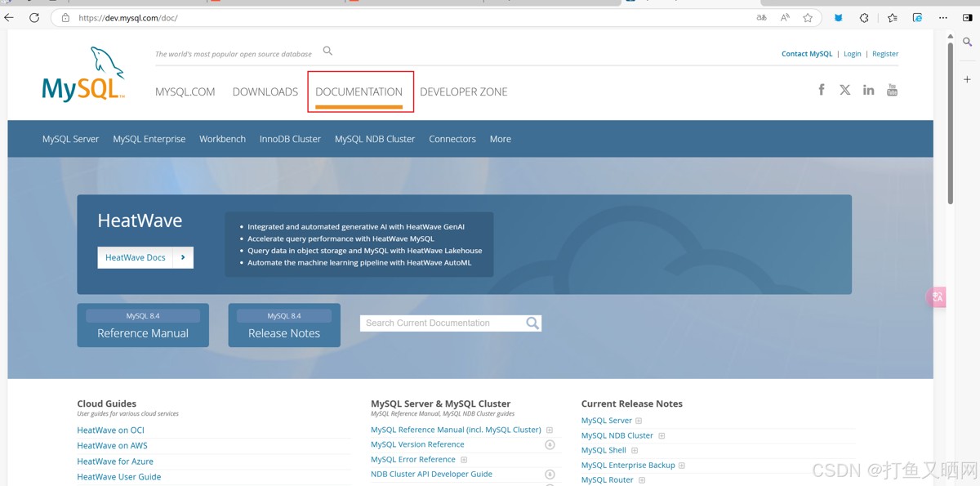Open the HeatWave on OCI link
This screenshot has height=486, width=980.
pos(110,430)
